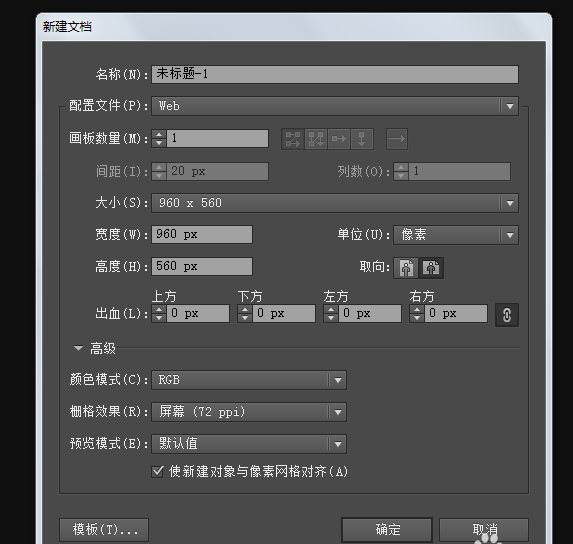Set portrait orientation icon
This screenshot has width=573, height=544.
406,268
